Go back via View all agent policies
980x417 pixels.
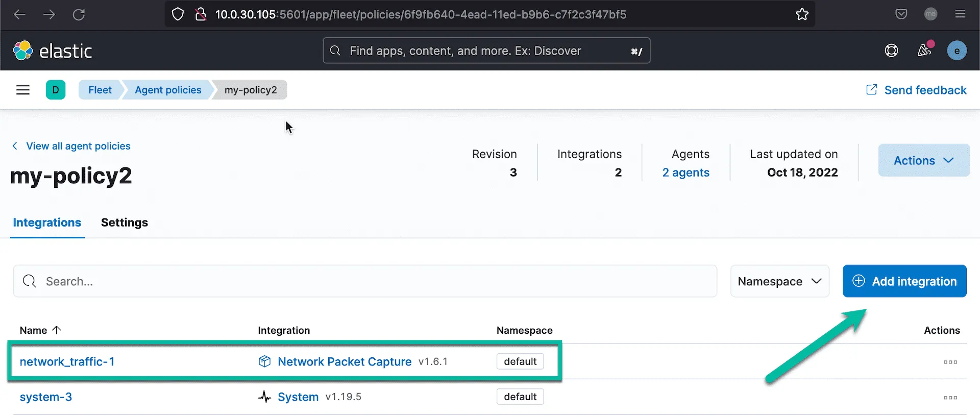[78, 146]
